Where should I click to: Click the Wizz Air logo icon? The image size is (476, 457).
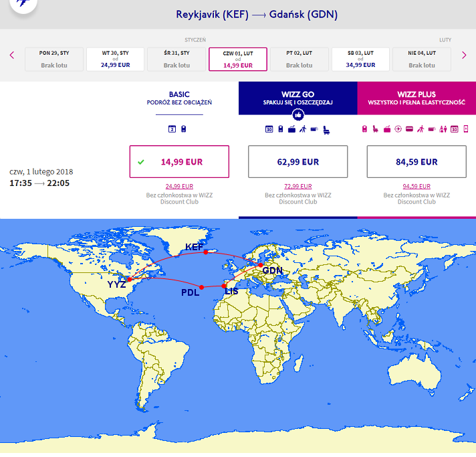tap(23, 4)
